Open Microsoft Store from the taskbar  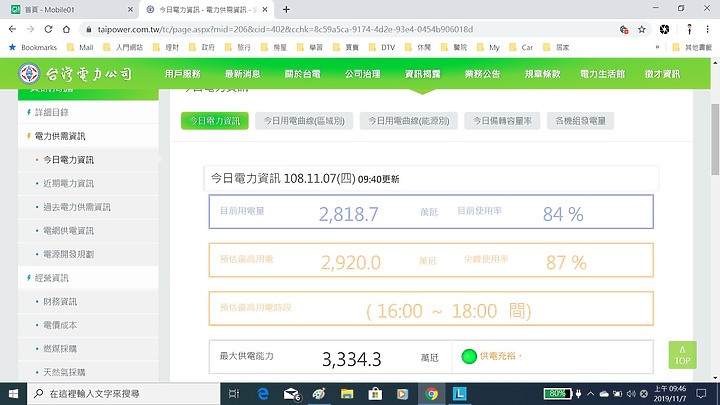click(375, 394)
